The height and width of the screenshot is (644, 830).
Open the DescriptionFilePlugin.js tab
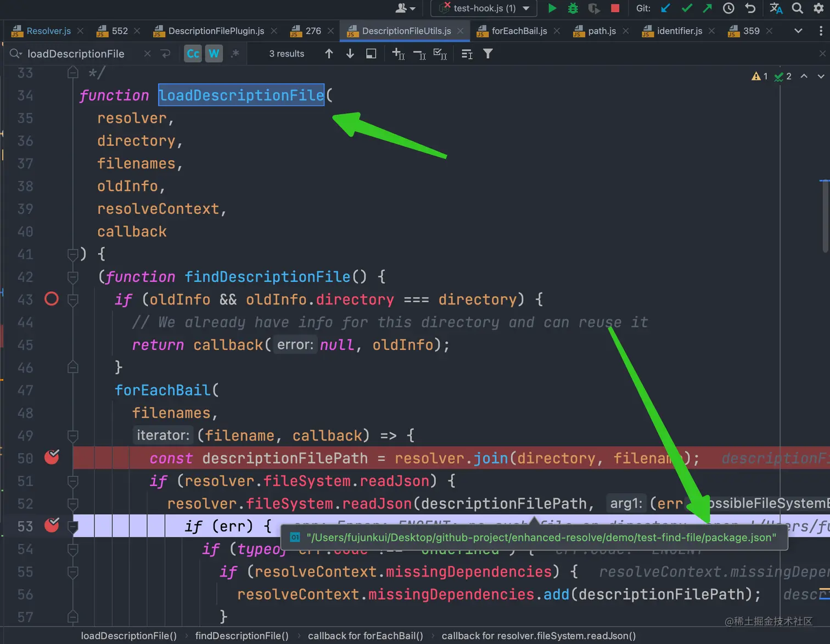[216, 31]
